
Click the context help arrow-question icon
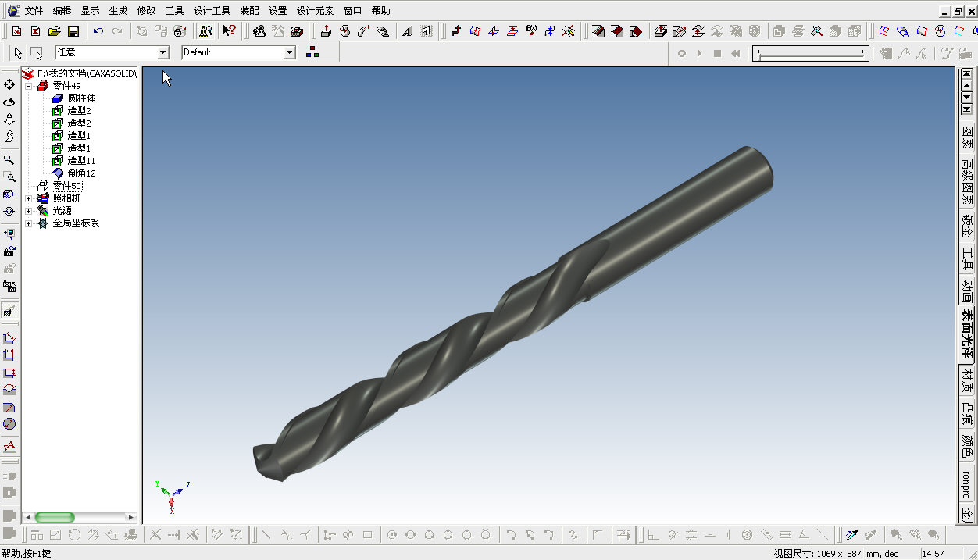229,31
